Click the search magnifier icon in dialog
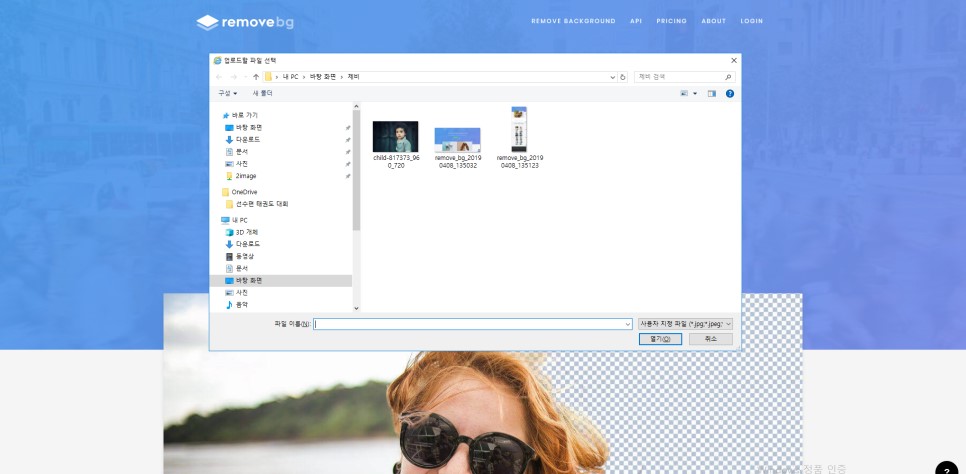 point(728,77)
